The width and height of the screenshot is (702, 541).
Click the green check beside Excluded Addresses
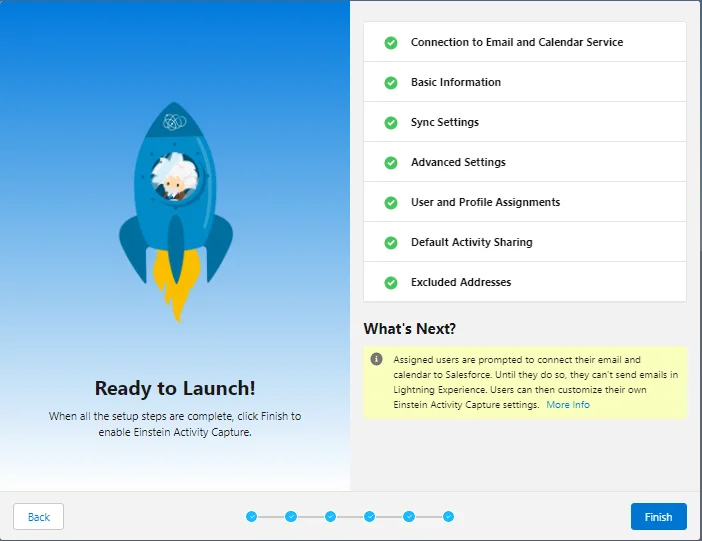391,283
